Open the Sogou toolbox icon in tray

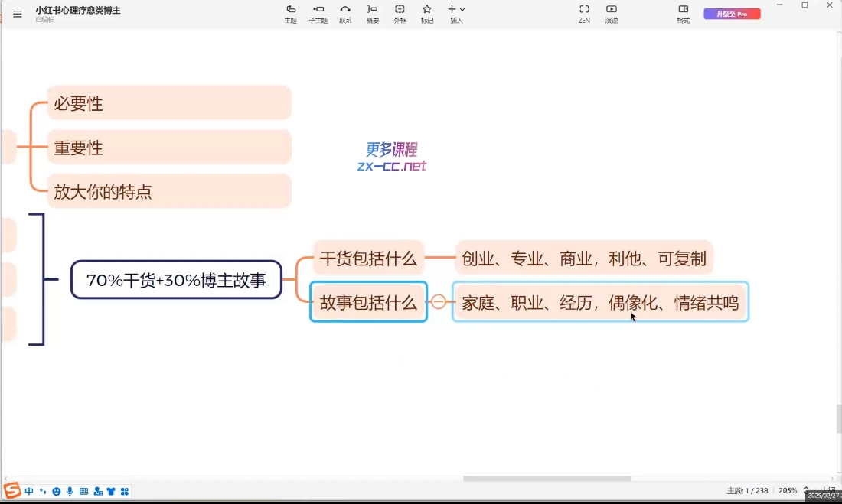[x=125, y=491]
